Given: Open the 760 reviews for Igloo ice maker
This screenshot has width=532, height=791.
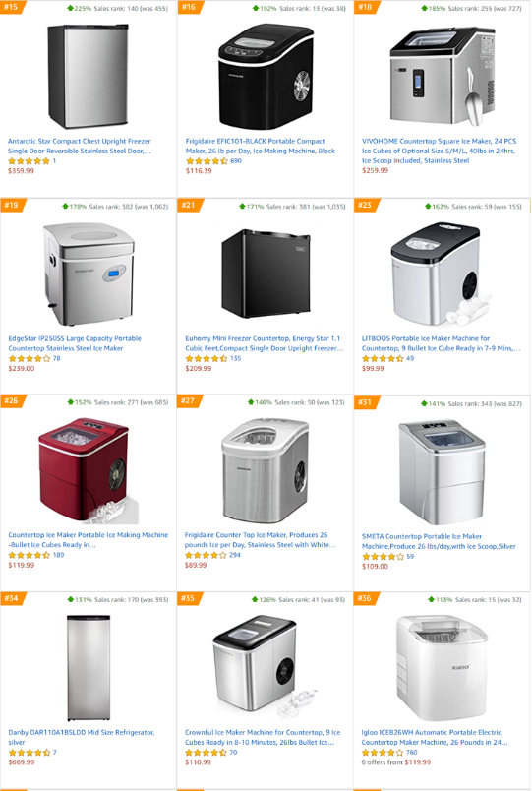Looking at the screenshot, I should click(411, 753).
